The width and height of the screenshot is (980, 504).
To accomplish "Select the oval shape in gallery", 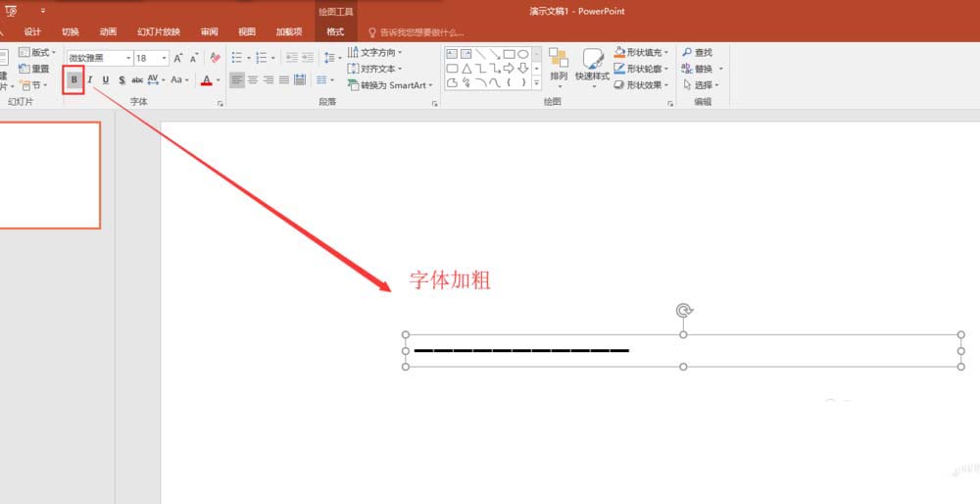I will pos(523,54).
